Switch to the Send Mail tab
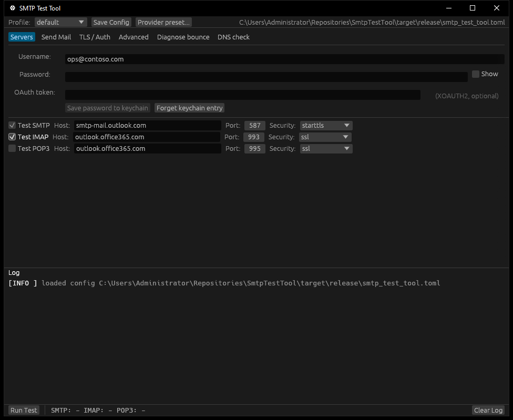Viewport: 513px width, 420px height. click(56, 37)
